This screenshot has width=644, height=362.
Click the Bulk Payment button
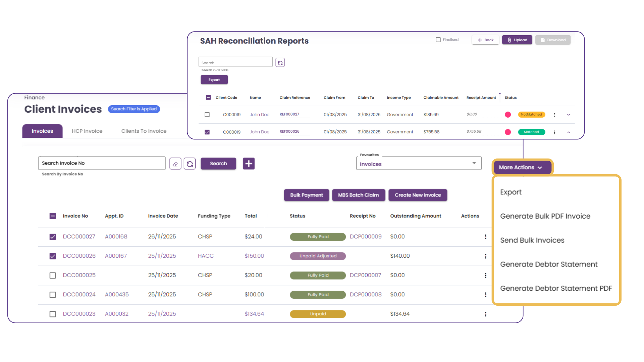pos(306,195)
